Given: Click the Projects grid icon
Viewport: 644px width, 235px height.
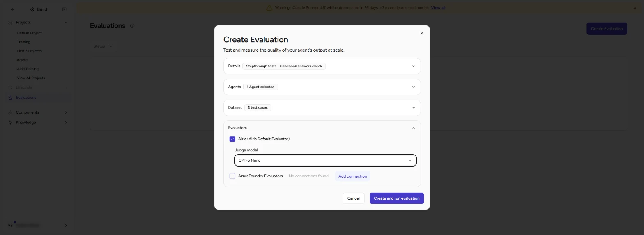Looking at the screenshot, I should point(10,23).
